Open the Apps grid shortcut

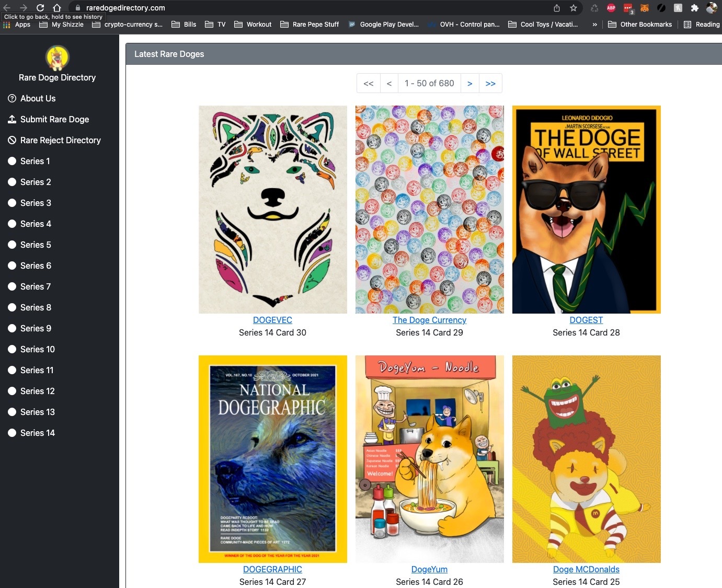coord(17,25)
